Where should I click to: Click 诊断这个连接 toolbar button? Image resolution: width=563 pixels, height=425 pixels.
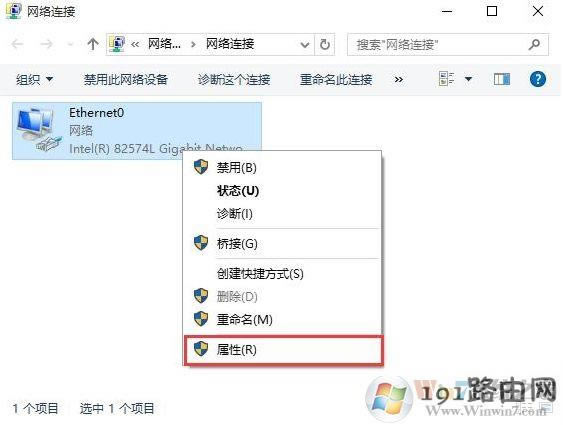pos(234,79)
